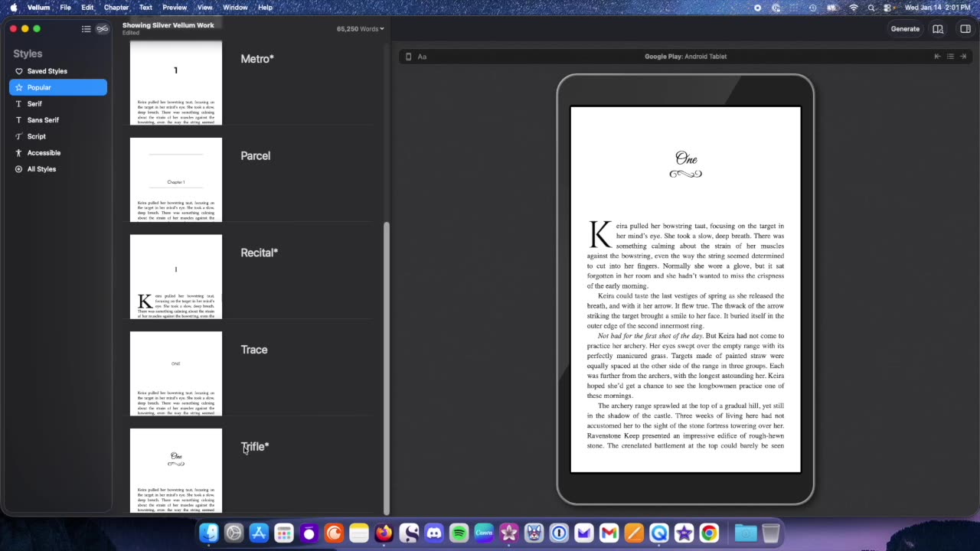Choose the Parcel book style thumbnail
This screenshot has width=980, height=551.
tap(176, 180)
